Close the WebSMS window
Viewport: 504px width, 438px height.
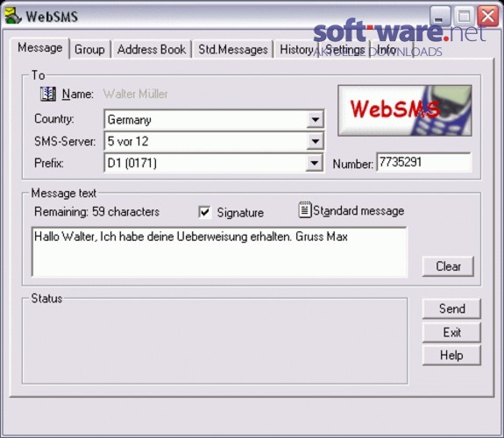487,16
